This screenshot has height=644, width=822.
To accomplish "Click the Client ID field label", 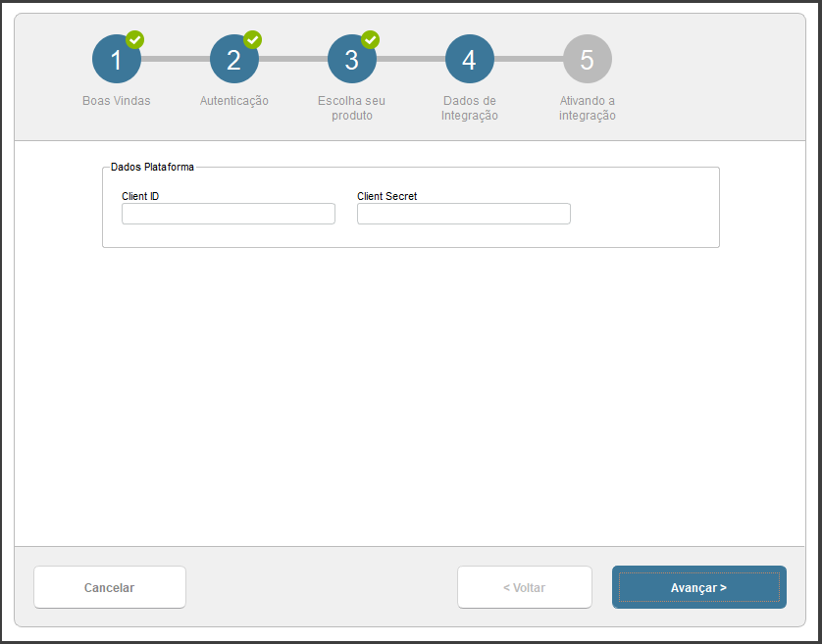I will pos(140,196).
